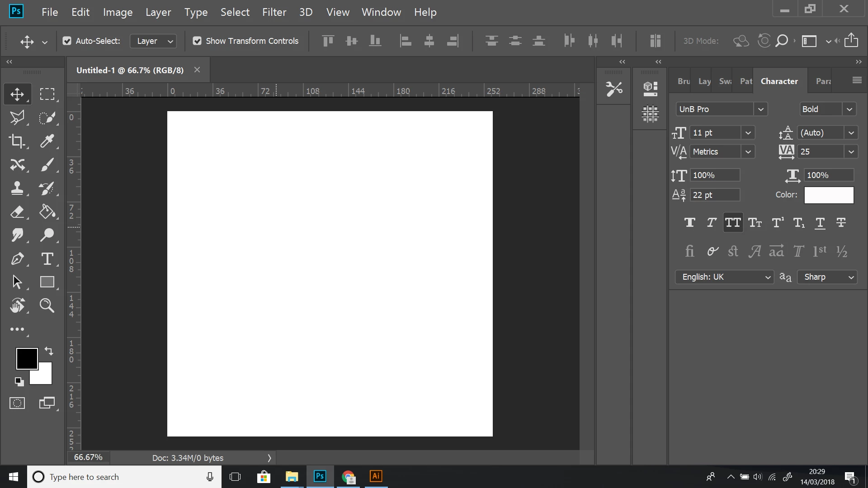Click the Underline text style button

coord(820,223)
